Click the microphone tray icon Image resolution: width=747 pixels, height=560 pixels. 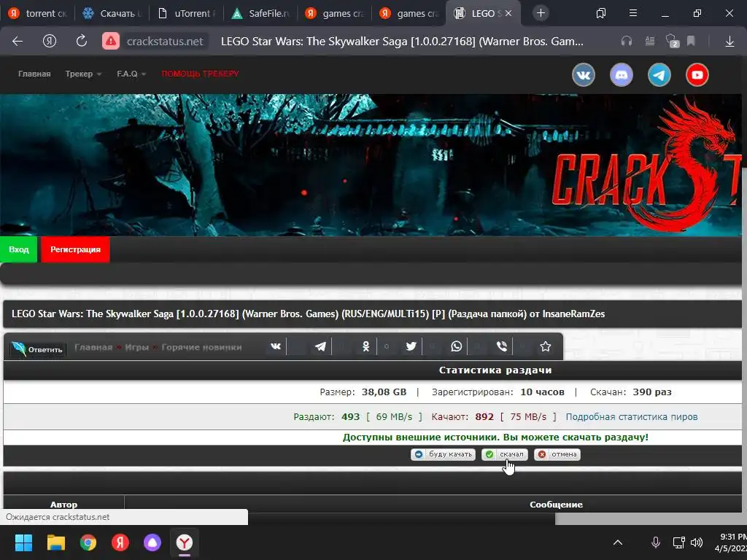(x=656, y=542)
